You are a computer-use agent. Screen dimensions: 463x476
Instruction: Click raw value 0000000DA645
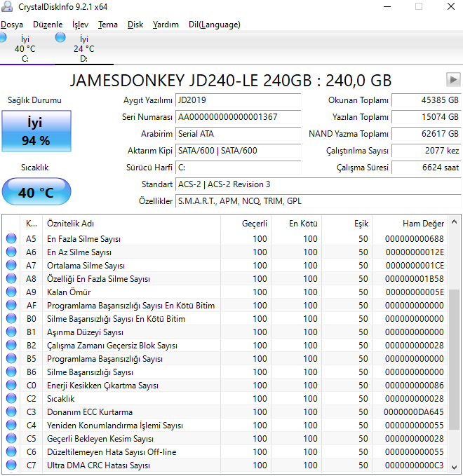413,412
